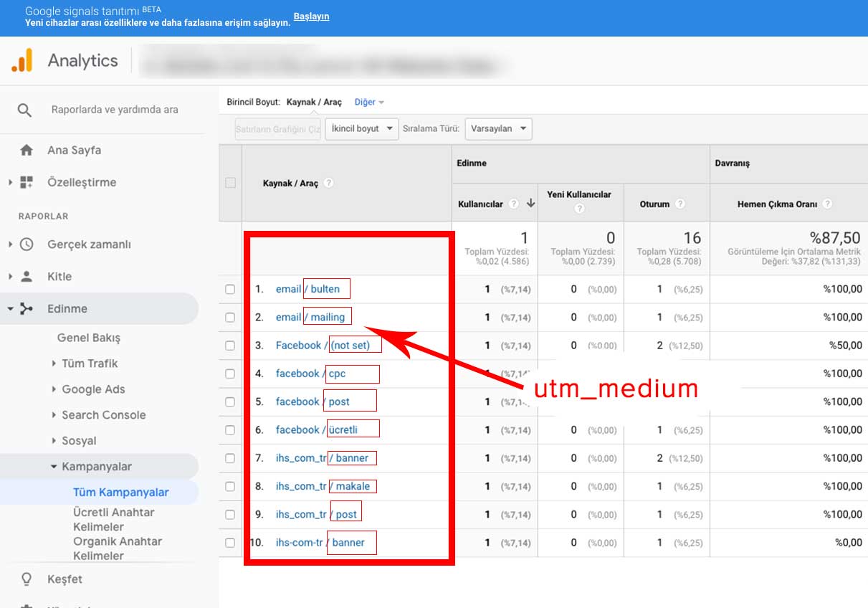Click the Satırların Grafiğini Çiz button
Image resolution: width=868 pixels, height=608 pixels.
tap(277, 129)
